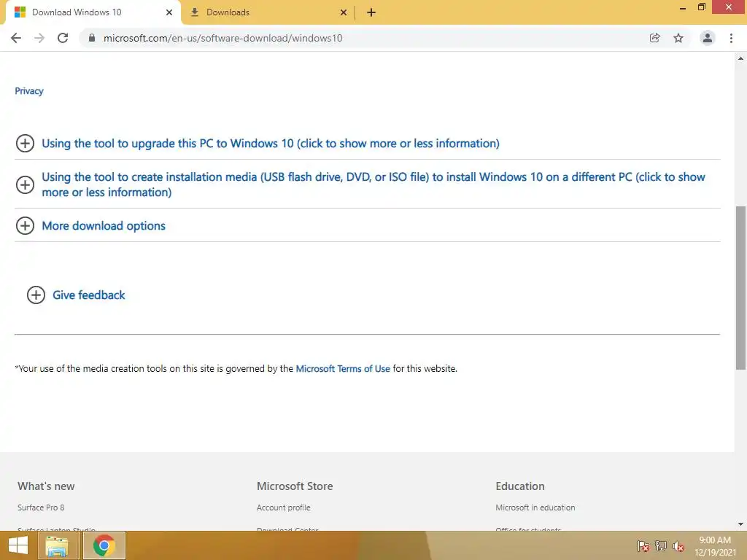Click 'Using the tool to upgrade this PC' heading
Viewport: 747px width, 560px height.
271,144
